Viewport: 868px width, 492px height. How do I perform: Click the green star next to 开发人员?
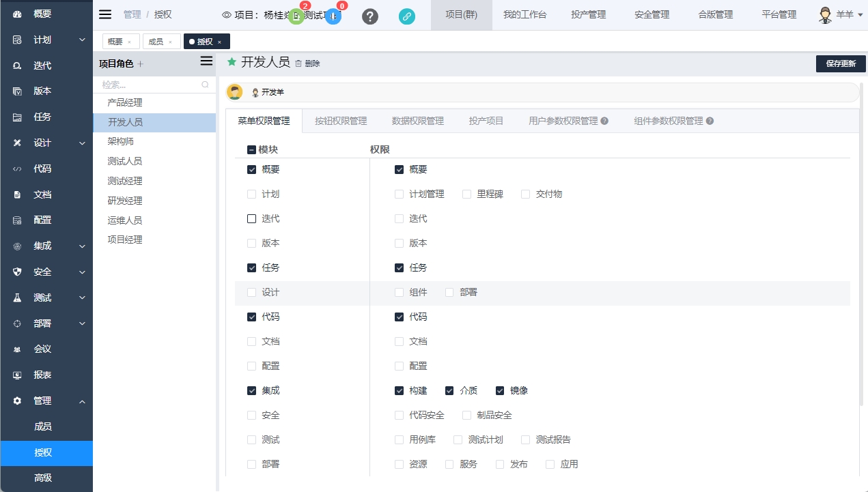[x=232, y=62]
